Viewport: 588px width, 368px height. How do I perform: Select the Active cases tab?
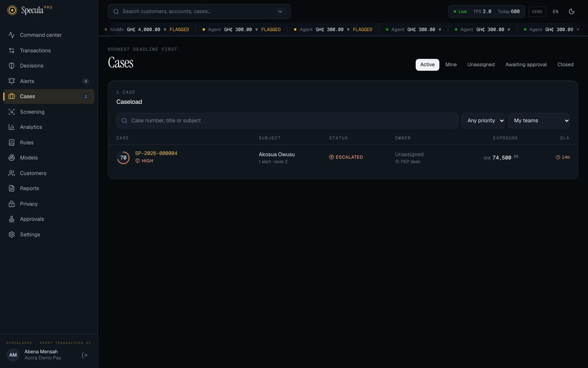coord(427,64)
